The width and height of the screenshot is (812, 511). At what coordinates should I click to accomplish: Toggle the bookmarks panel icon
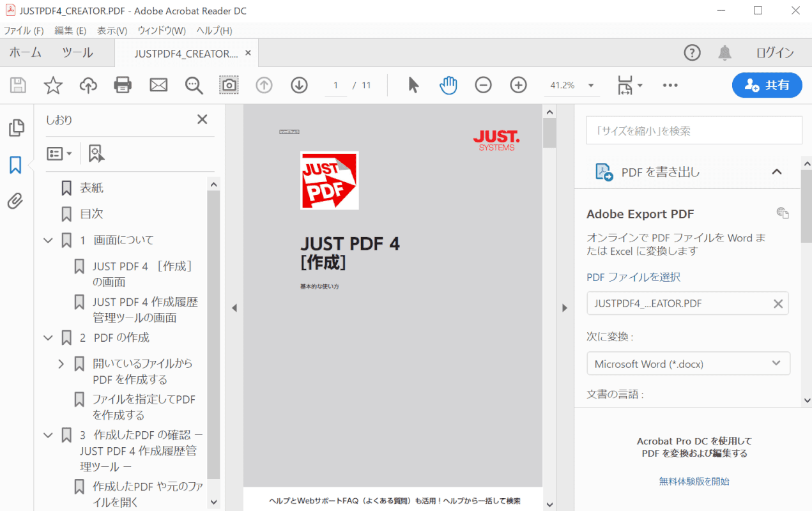16,165
